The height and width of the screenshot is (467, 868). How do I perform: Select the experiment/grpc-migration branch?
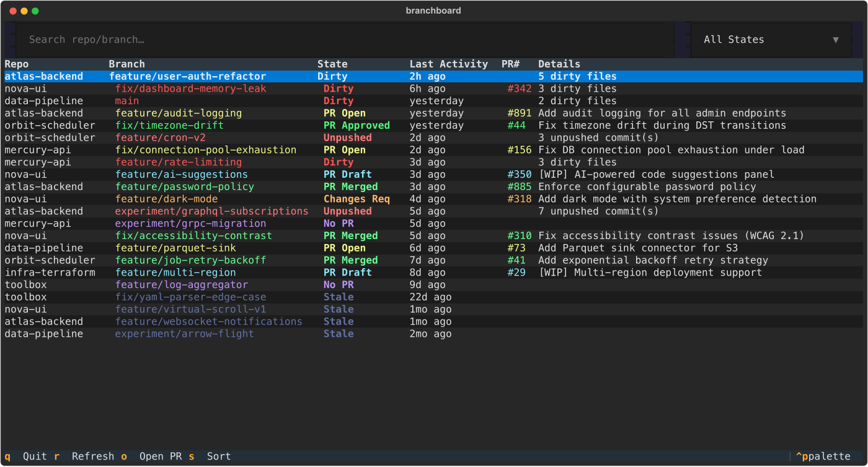point(191,224)
